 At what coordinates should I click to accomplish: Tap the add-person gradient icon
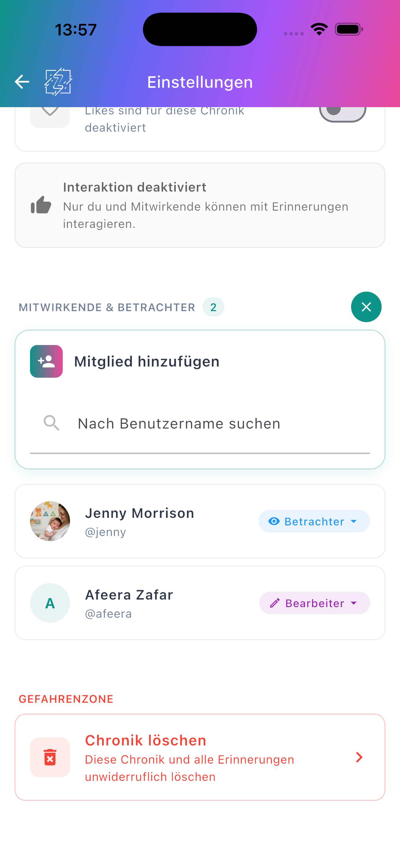point(47,361)
